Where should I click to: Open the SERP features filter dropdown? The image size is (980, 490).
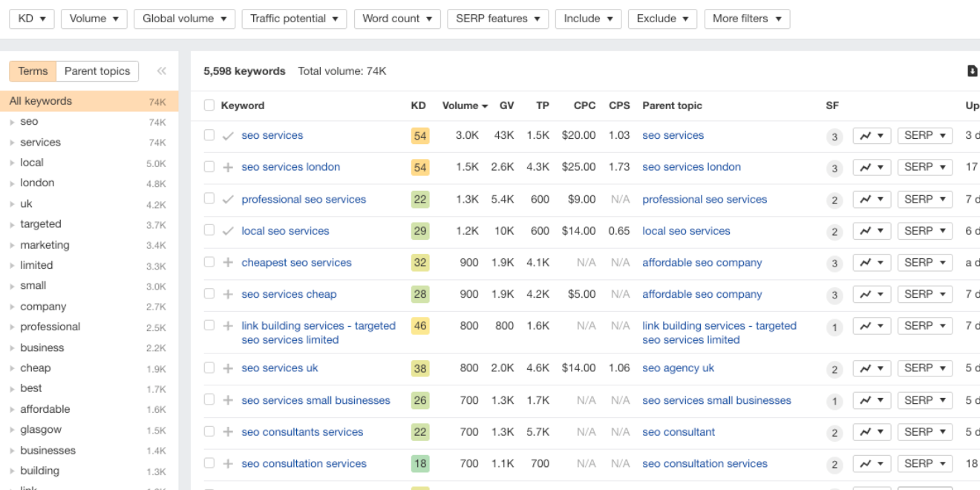[x=497, y=19]
